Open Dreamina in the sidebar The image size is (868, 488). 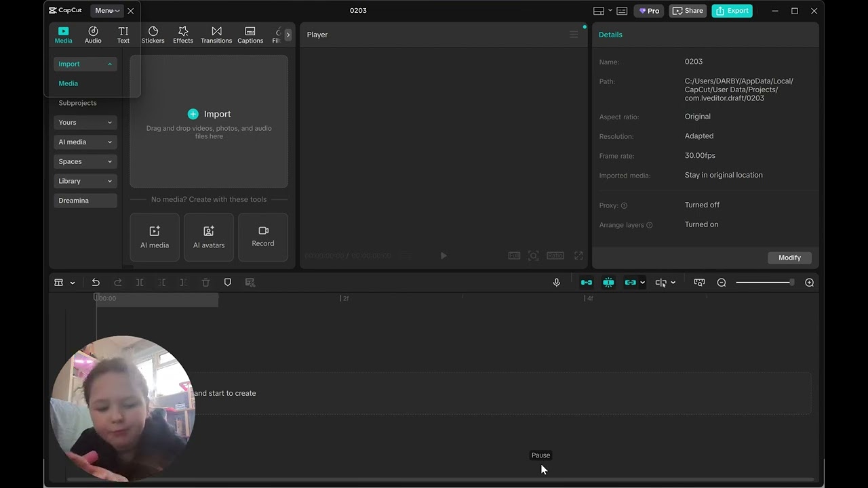click(x=85, y=201)
